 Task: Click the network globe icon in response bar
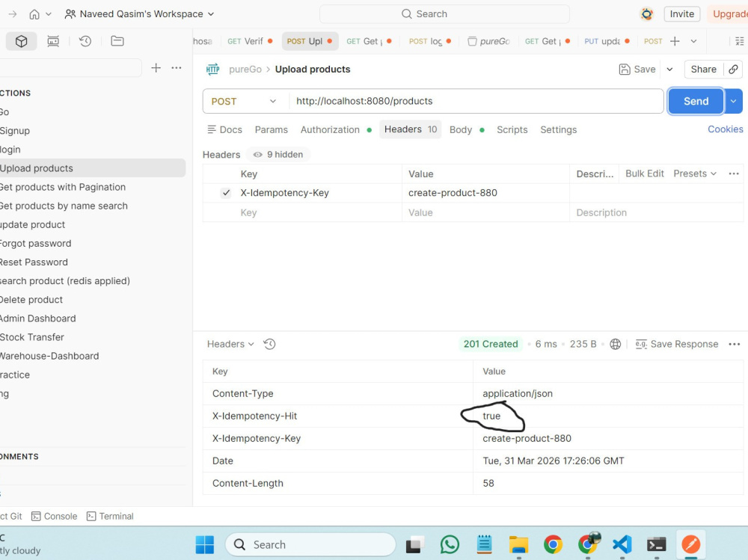616,344
